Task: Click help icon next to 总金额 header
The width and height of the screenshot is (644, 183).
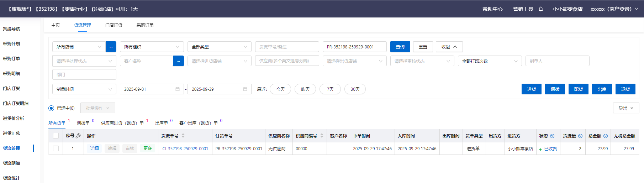Action: pyautogui.click(x=606, y=136)
